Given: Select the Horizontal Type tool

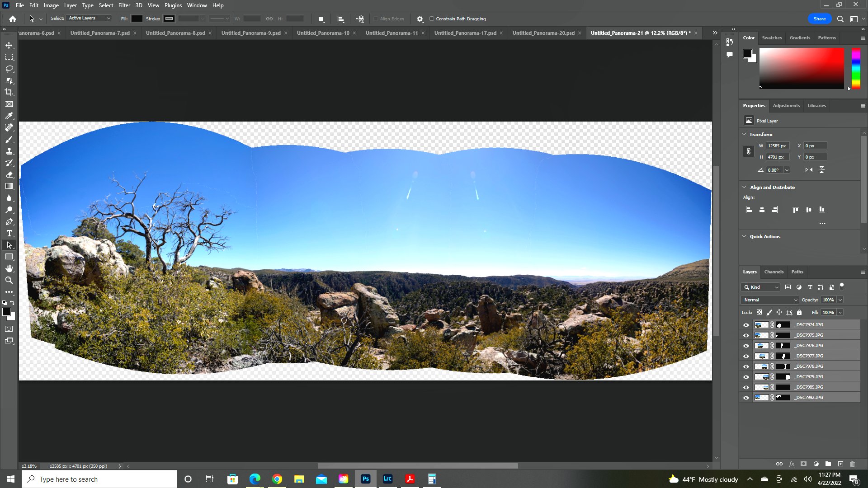Looking at the screenshot, I should tap(9, 233).
